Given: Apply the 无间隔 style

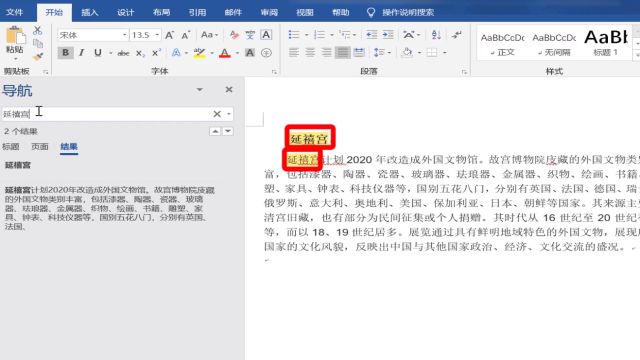Looking at the screenshot, I should click(x=554, y=44).
